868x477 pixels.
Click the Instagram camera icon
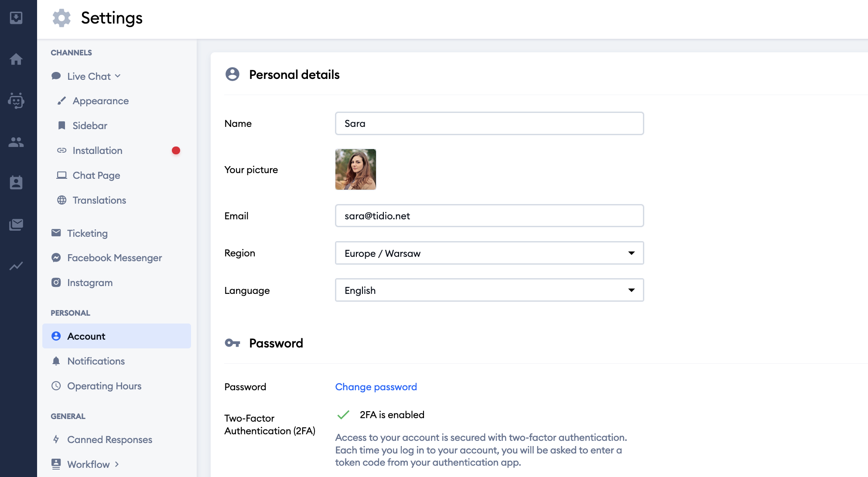56,283
